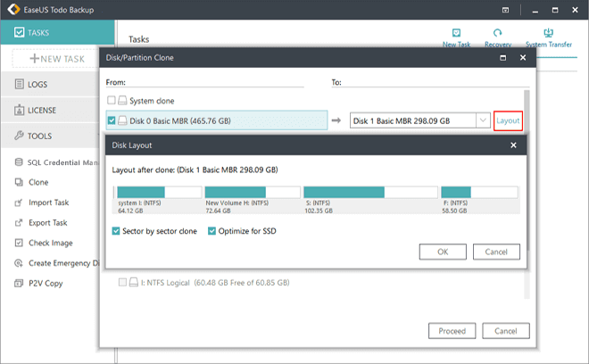Open Export Task from sidebar
This screenshot has width=589, height=364.
click(49, 223)
